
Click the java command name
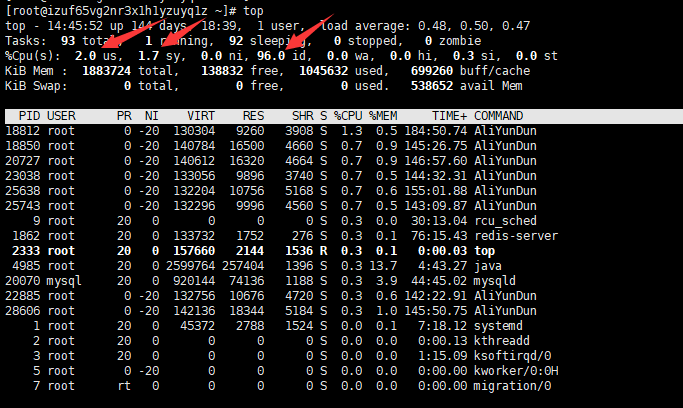488,266
